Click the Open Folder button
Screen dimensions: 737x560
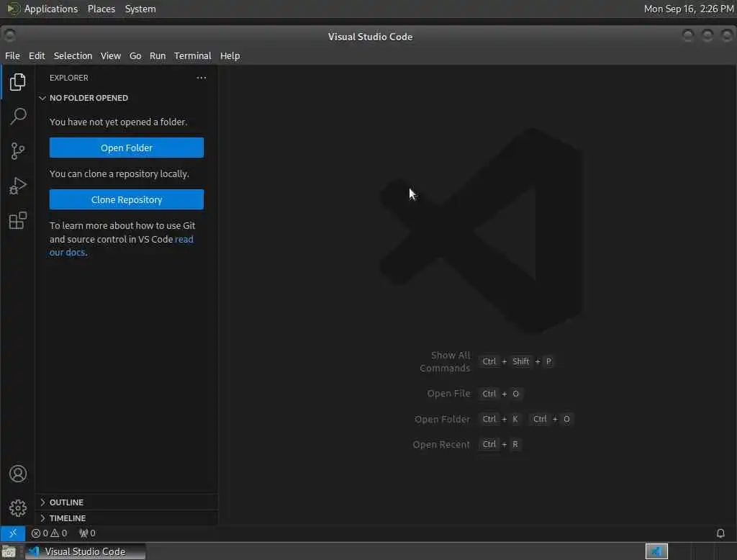click(x=127, y=148)
